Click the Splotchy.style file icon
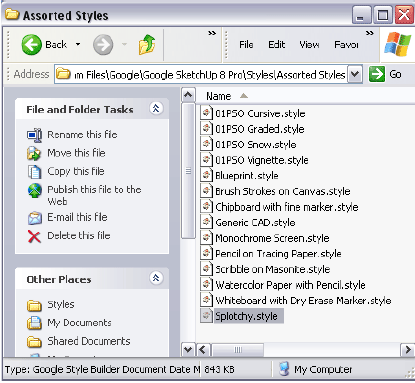This screenshot has width=415, height=383. [x=206, y=316]
